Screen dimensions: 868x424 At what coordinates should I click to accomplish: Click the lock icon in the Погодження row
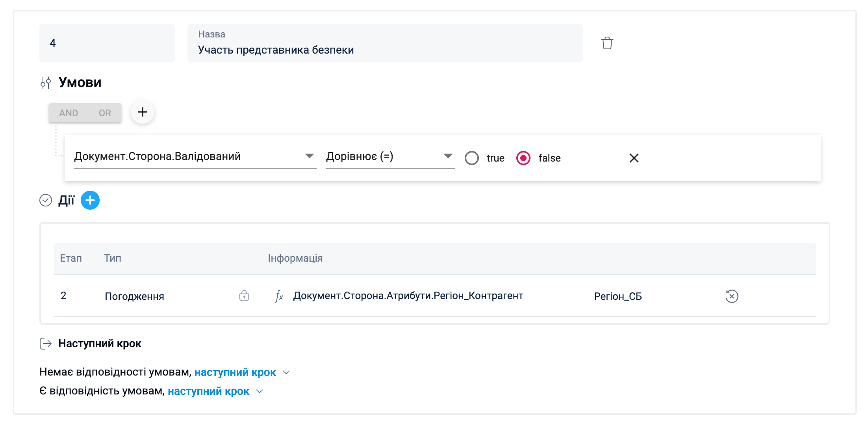244,296
